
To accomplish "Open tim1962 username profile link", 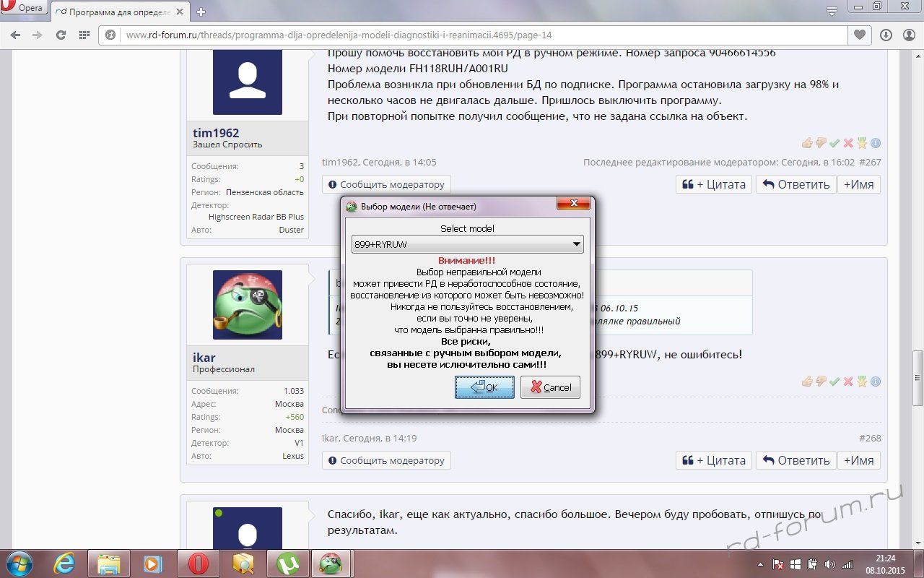I will [x=216, y=133].
